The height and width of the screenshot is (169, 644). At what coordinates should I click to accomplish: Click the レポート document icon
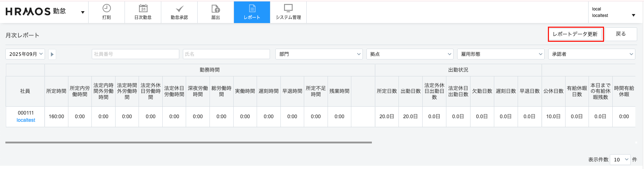tap(252, 8)
